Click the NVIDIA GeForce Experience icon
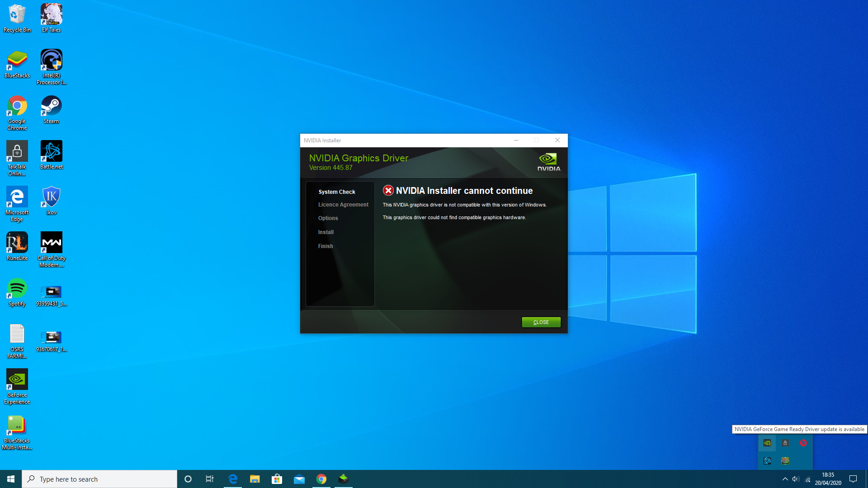Viewport: 868px width, 488px height. pos(17,379)
